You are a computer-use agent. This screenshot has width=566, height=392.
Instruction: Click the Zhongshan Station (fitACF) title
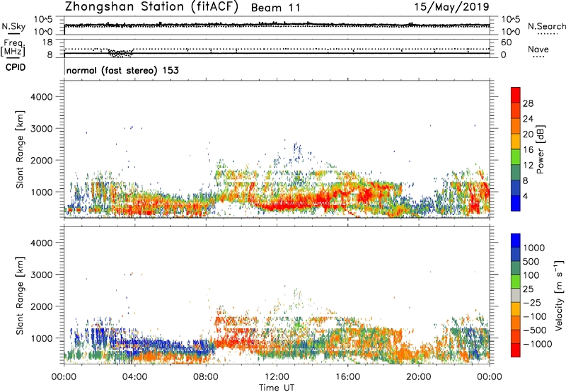tap(151, 7)
